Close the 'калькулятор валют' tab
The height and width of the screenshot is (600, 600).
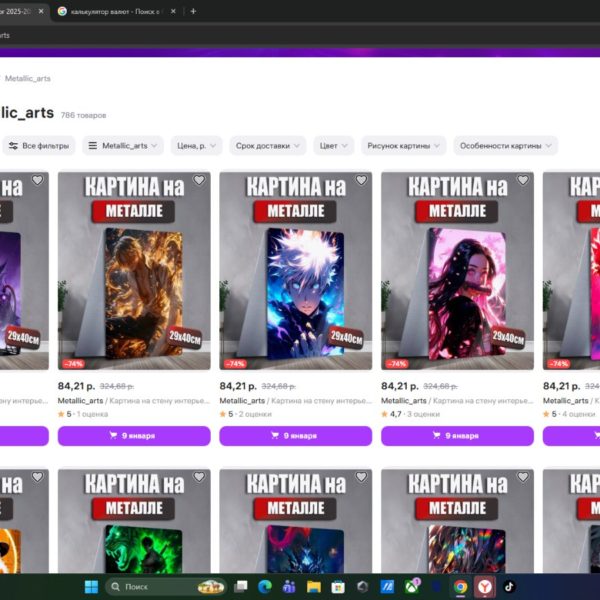tap(174, 11)
